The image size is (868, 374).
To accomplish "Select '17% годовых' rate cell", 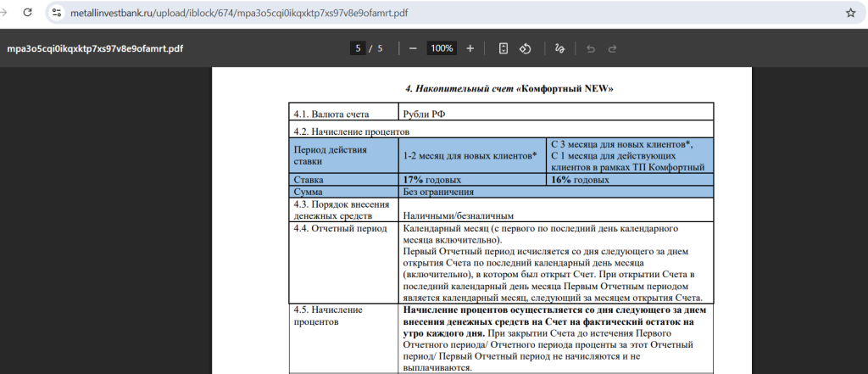I will click(472, 180).
